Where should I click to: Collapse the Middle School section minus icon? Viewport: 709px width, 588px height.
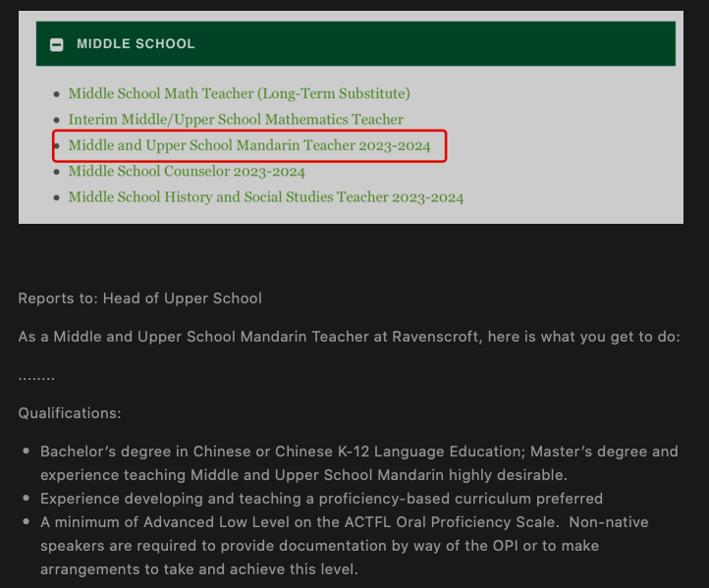tap(57, 44)
